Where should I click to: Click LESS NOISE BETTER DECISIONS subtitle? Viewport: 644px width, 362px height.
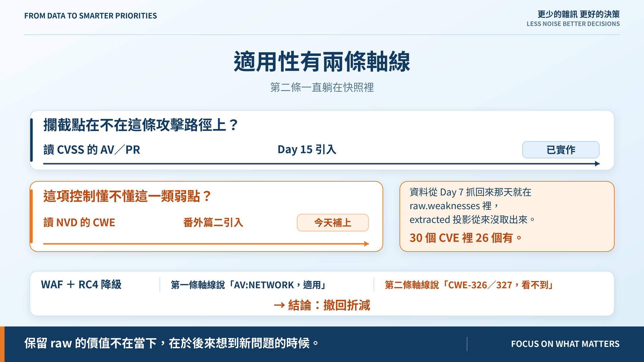[573, 24]
